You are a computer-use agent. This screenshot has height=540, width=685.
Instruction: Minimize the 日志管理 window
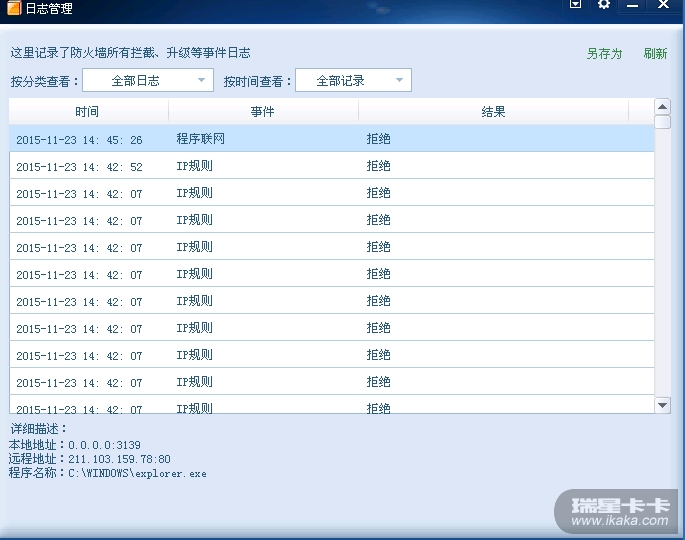pyautogui.click(x=632, y=5)
